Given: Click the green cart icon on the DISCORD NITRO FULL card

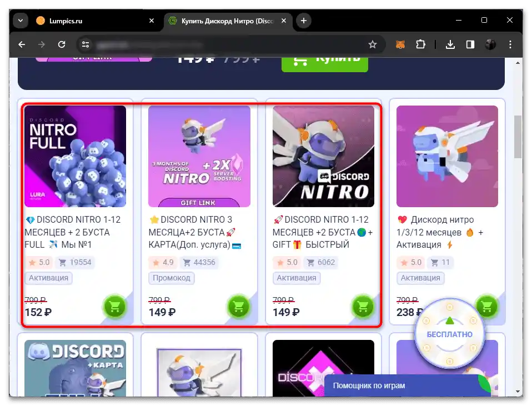Looking at the screenshot, I should [115, 306].
